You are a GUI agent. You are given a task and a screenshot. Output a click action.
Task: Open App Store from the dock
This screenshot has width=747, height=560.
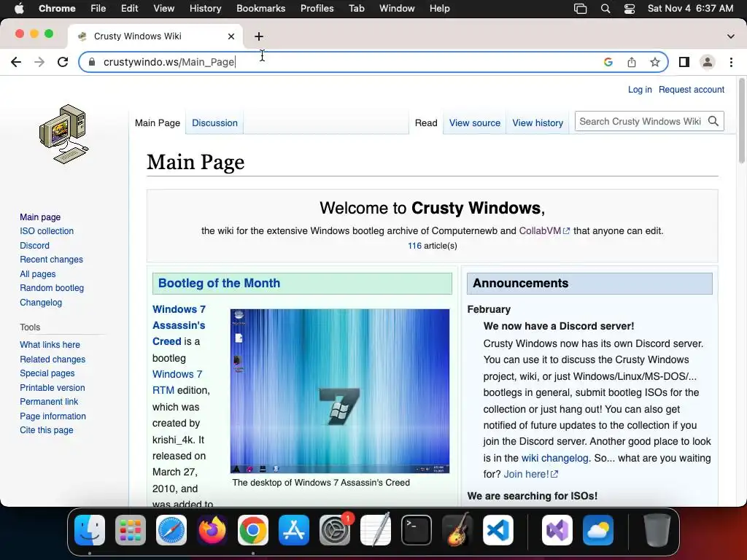[294, 530]
